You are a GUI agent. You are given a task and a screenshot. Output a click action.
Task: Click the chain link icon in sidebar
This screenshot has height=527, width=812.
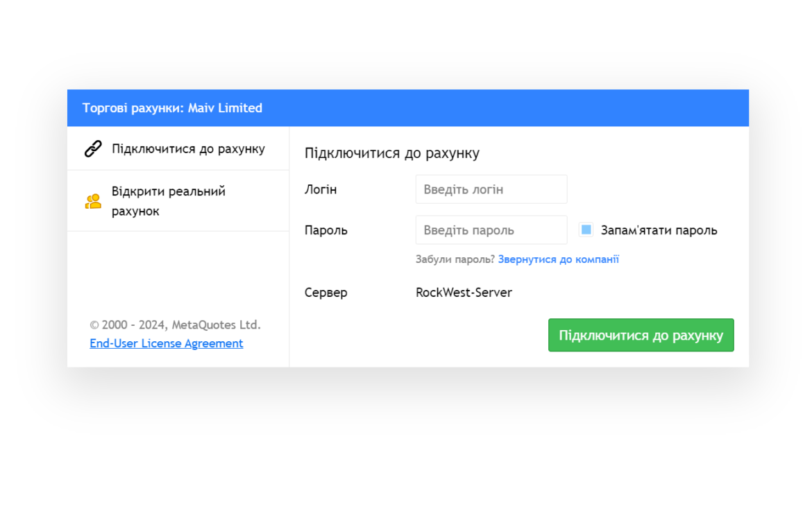93,149
